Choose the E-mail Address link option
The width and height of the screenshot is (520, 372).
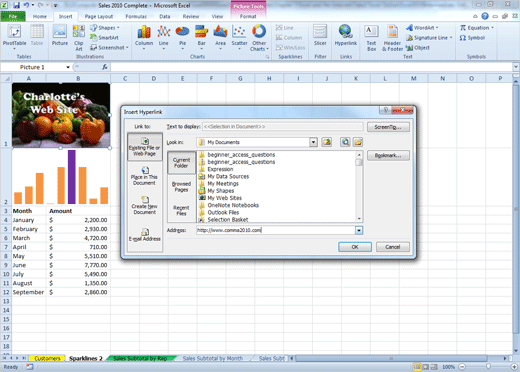(145, 235)
